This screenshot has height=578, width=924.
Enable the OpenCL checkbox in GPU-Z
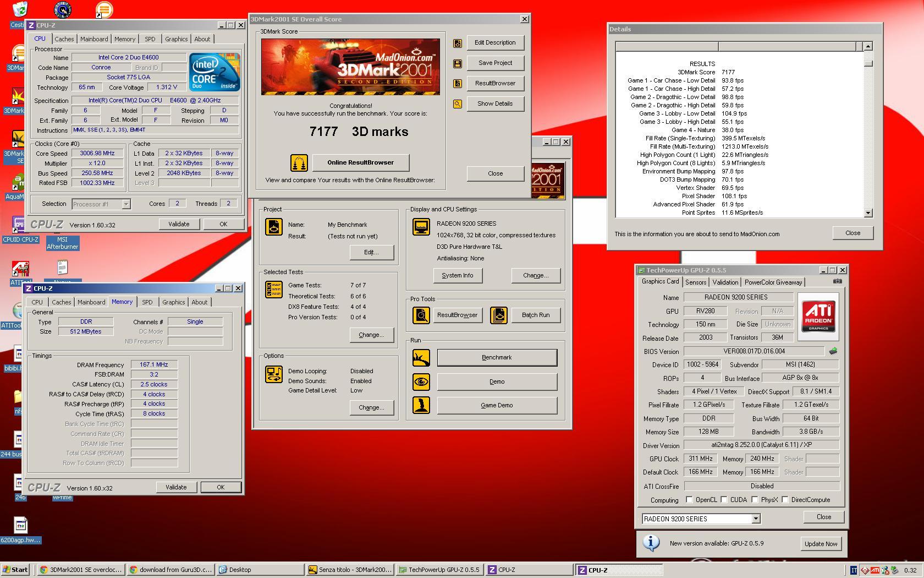(689, 500)
